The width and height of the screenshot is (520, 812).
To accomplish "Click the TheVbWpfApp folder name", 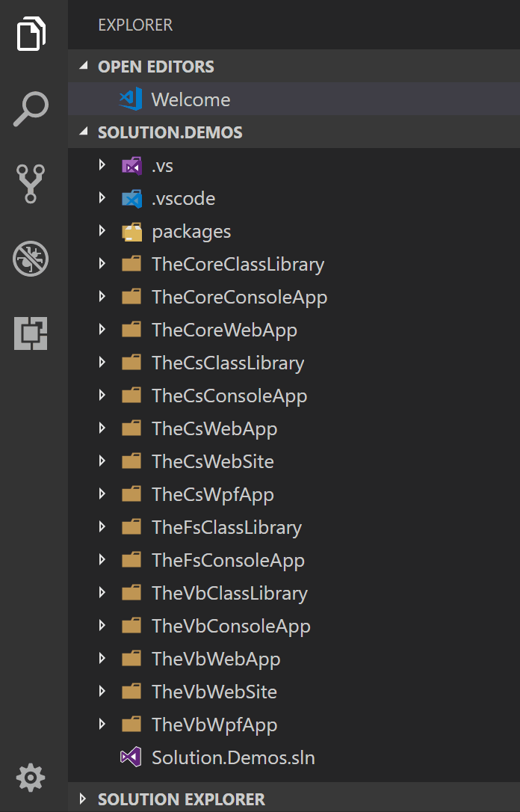I will (x=214, y=725).
